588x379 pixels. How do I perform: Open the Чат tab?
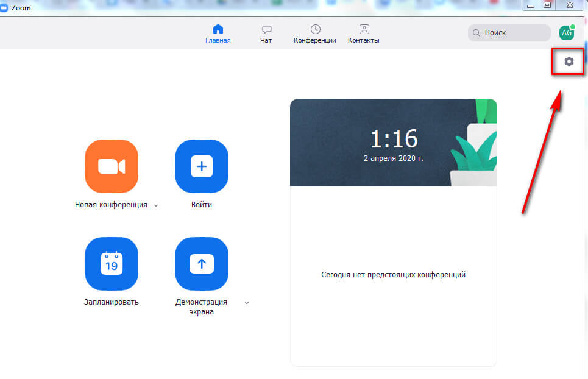(266, 34)
